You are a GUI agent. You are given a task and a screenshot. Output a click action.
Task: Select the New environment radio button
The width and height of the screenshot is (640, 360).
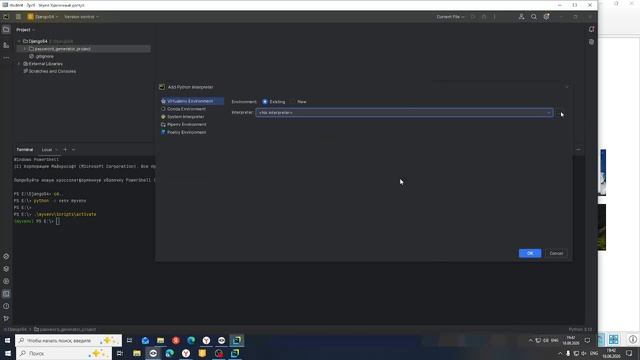click(x=293, y=102)
